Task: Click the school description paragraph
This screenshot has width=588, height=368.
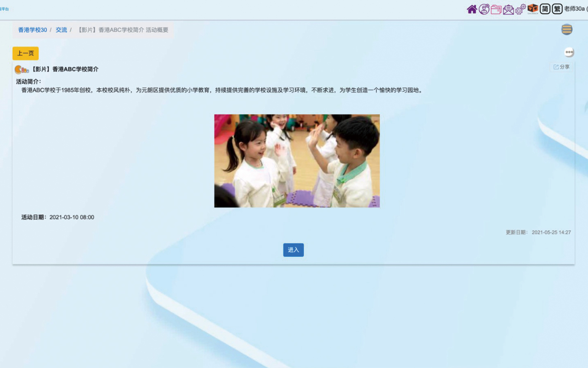Action: (222, 90)
